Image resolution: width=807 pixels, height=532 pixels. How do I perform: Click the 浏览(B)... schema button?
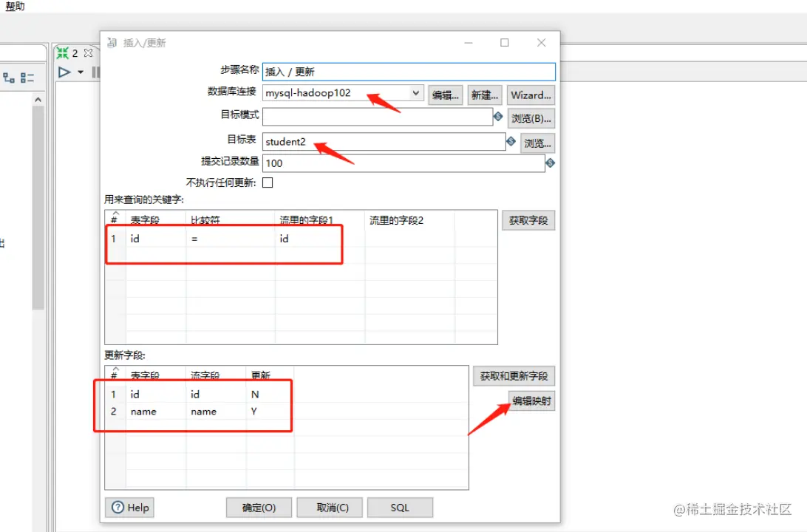click(x=531, y=118)
